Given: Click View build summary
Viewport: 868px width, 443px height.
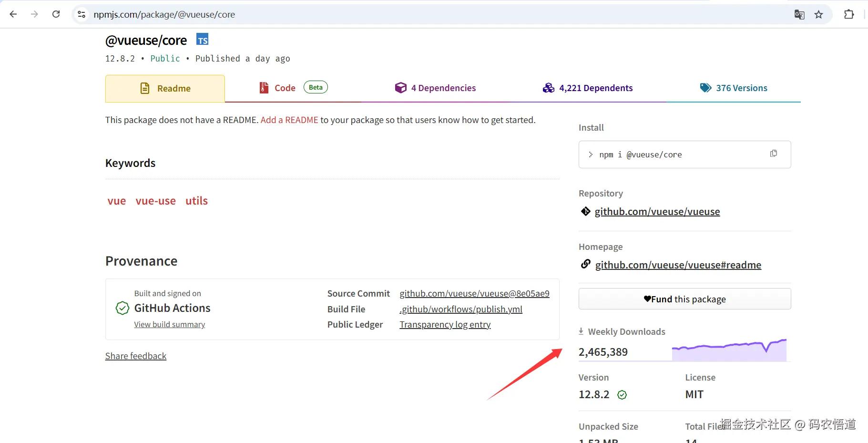Looking at the screenshot, I should coord(170,324).
